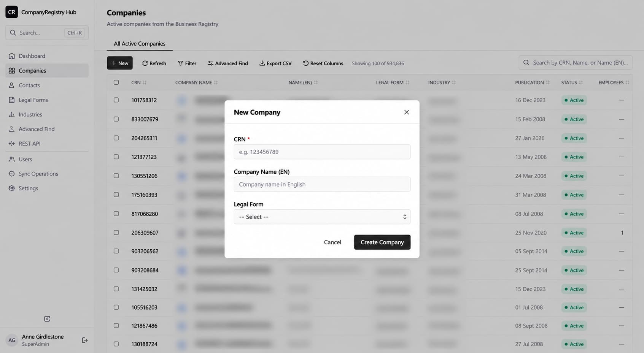Open the Legal Form select dropdown
This screenshot has height=353, width=644.
(322, 217)
